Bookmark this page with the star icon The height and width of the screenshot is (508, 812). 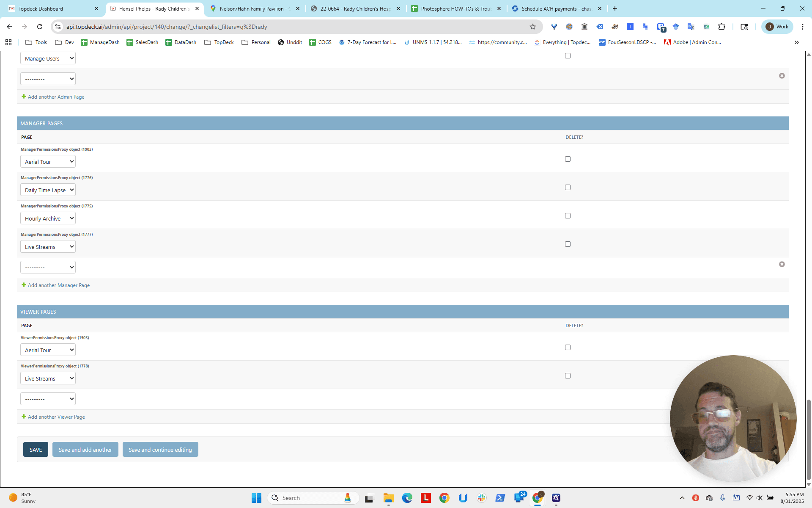click(x=533, y=27)
